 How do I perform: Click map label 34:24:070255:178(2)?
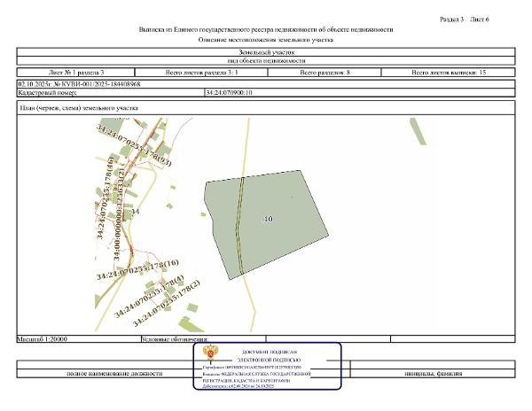(166, 303)
